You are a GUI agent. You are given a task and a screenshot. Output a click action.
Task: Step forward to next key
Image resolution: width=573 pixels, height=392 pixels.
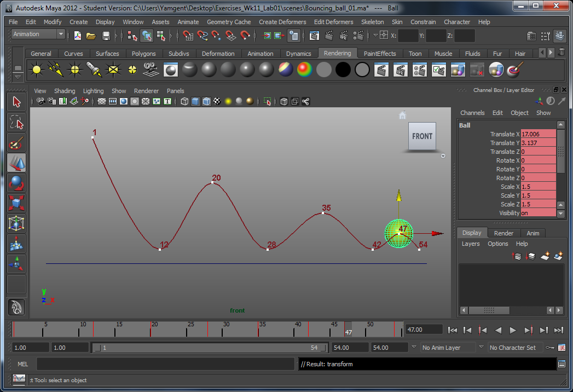click(529, 330)
